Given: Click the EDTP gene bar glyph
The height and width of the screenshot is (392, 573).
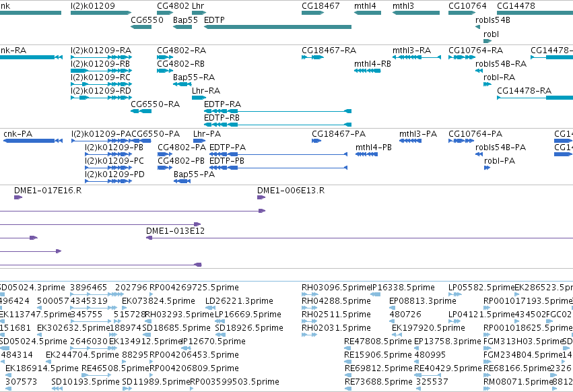Looking at the screenshot, I should [277, 27].
